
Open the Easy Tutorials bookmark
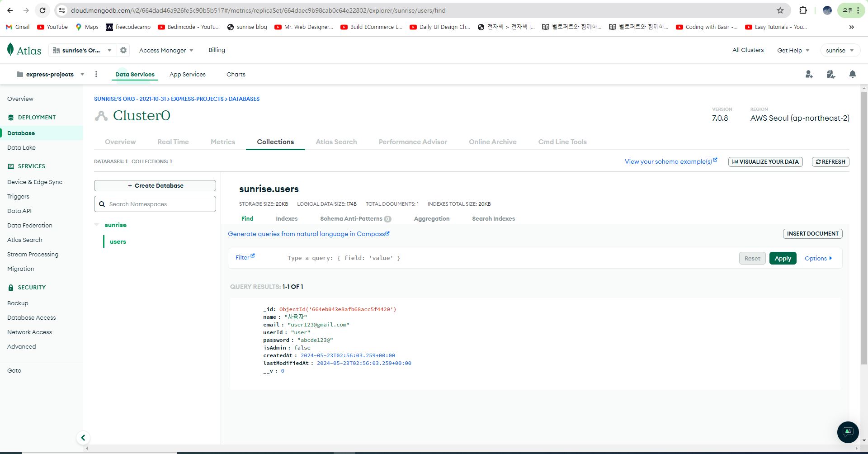pyautogui.click(x=776, y=27)
